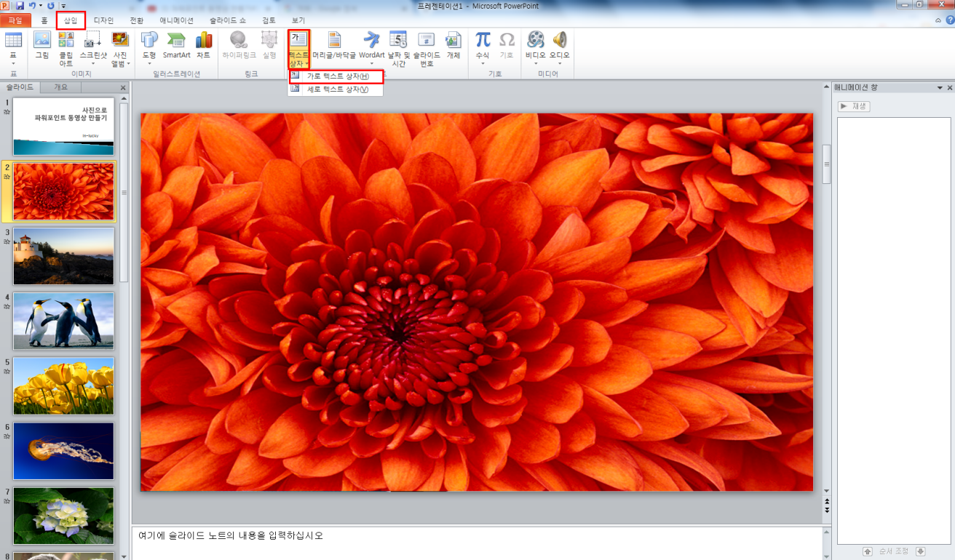Click the 개체 object insert icon
This screenshot has height=560, width=955.
click(453, 40)
